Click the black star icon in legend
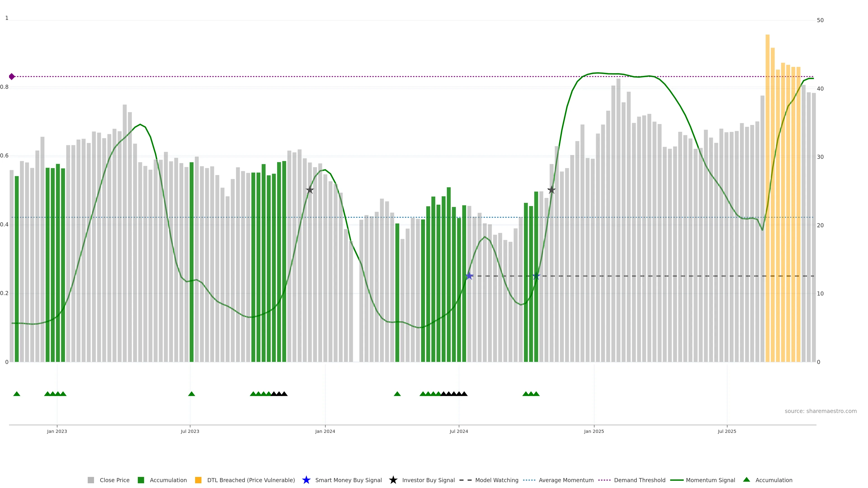The height and width of the screenshot is (488, 868). tap(393, 480)
